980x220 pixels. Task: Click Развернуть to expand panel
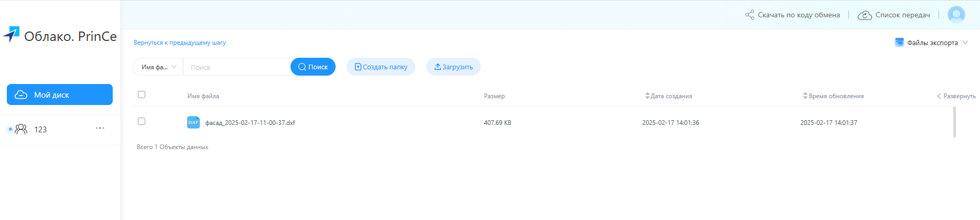[956, 96]
